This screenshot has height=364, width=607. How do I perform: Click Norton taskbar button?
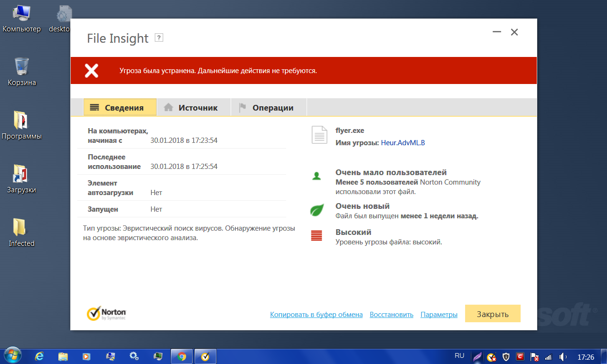click(x=205, y=356)
